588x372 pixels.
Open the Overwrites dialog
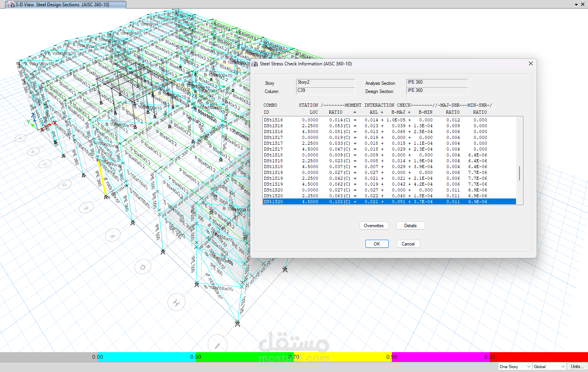374,226
